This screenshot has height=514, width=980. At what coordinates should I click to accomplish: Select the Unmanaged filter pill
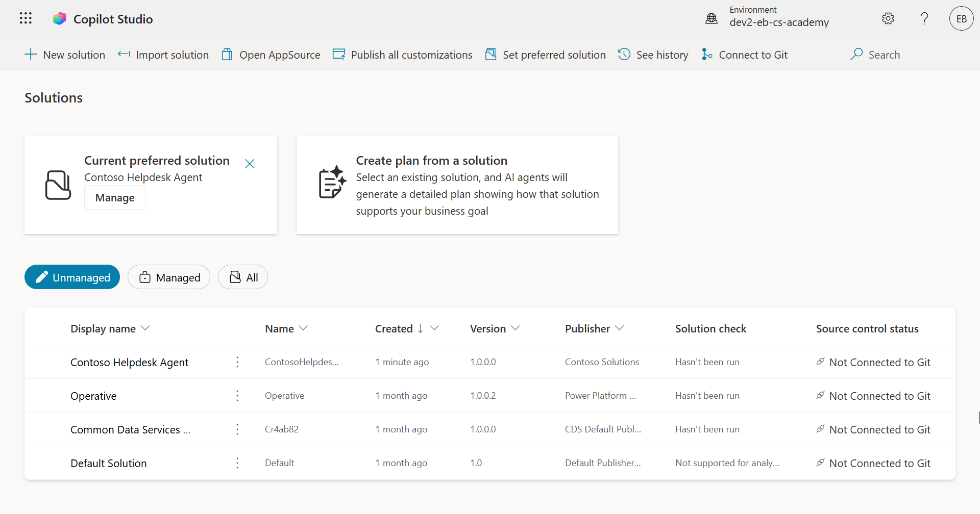click(72, 277)
